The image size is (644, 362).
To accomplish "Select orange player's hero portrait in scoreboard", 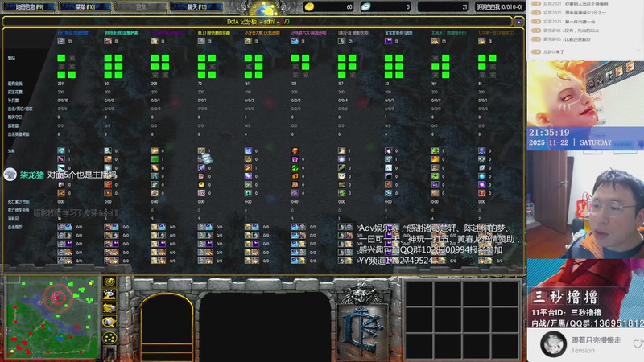I will (248, 41).
